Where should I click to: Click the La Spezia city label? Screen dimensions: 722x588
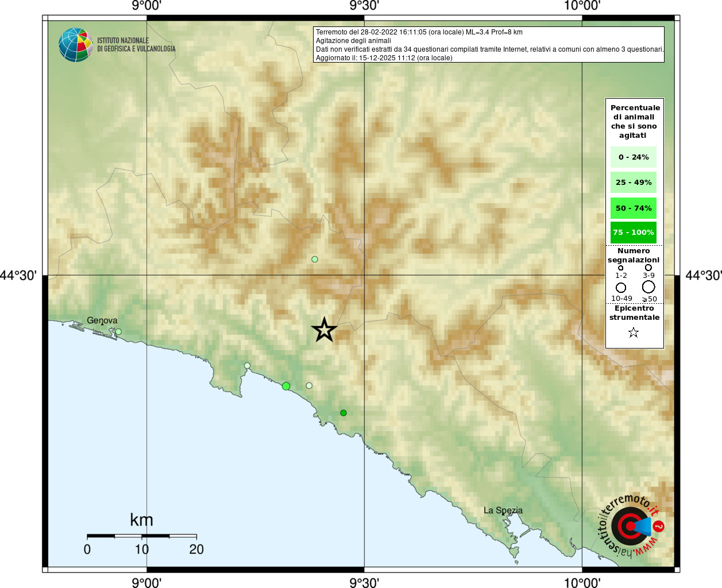(x=503, y=510)
